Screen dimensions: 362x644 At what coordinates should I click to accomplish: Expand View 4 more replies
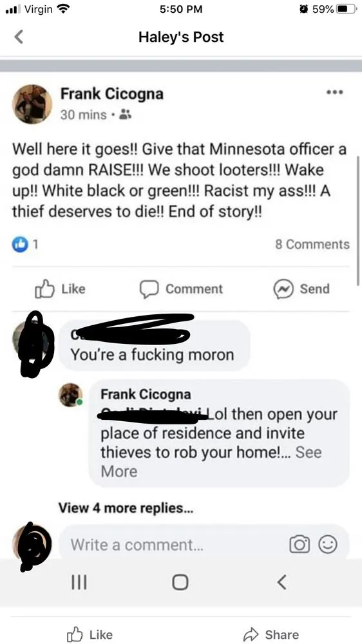(x=126, y=508)
